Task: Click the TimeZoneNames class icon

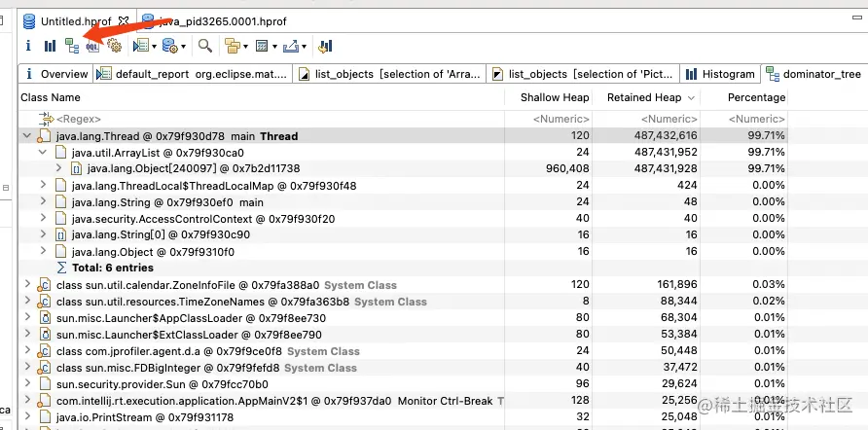Action: pos(44,303)
